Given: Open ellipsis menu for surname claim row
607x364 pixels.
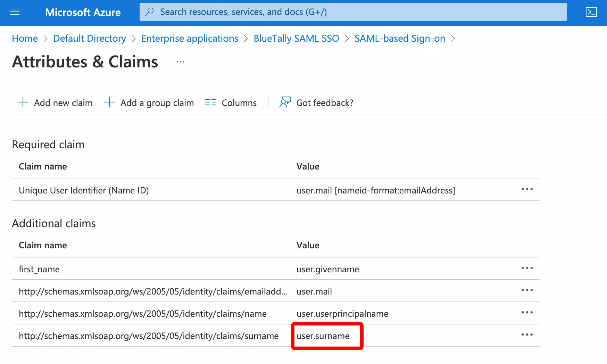Looking at the screenshot, I should tap(527, 335).
